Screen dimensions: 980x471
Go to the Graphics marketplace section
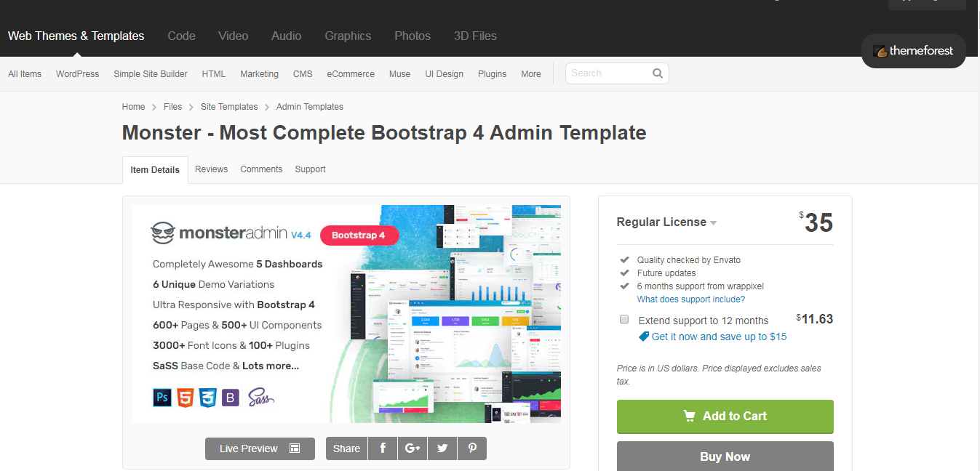(x=348, y=36)
